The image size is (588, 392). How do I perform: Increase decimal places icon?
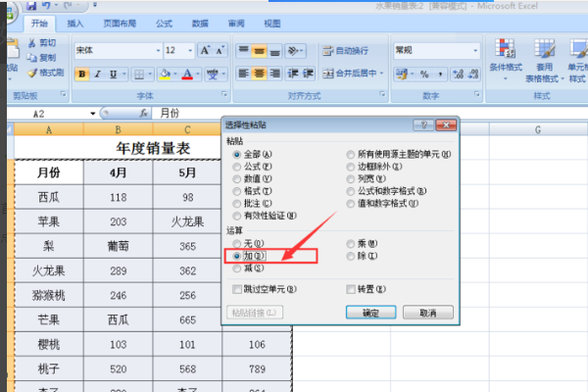pos(459,73)
